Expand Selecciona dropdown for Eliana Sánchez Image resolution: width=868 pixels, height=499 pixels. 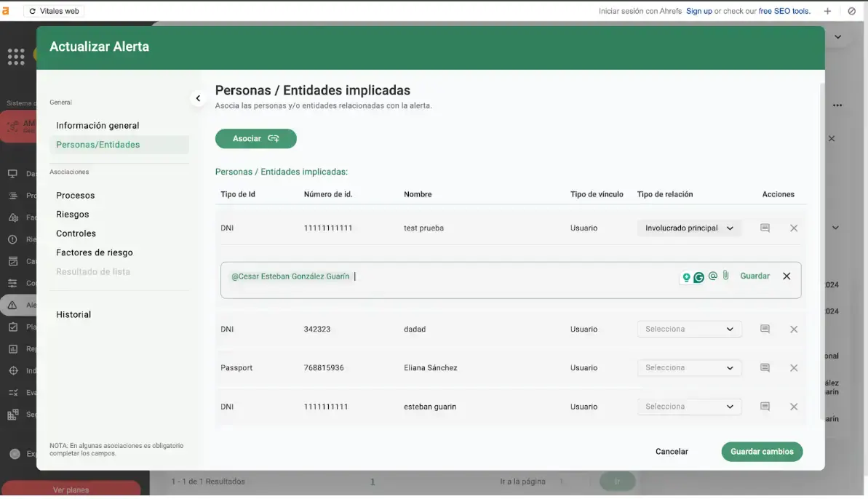(x=689, y=368)
